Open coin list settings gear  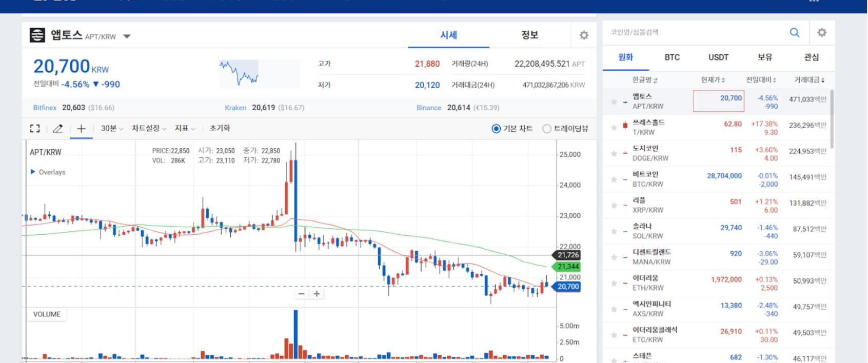pos(822,33)
